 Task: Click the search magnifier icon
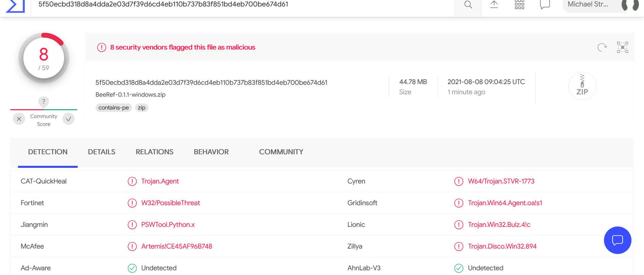[x=468, y=5]
